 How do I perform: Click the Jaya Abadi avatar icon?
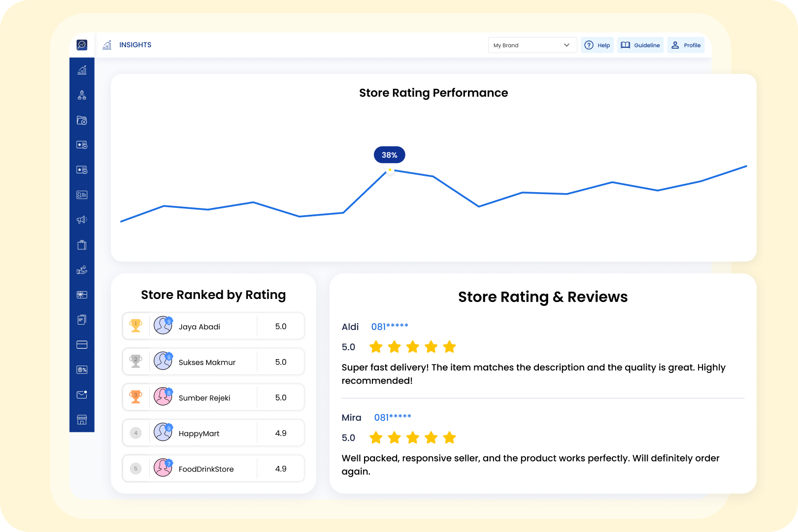[x=163, y=326]
